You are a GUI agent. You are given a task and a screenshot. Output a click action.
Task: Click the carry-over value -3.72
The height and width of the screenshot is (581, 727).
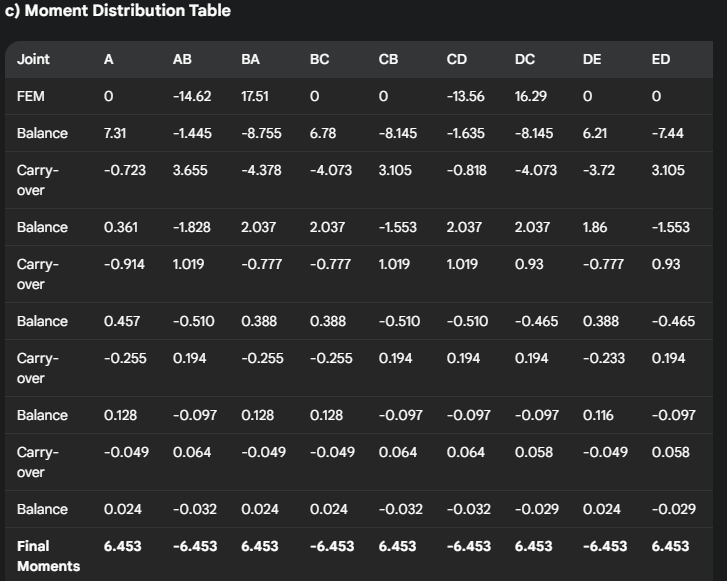(x=600, y=170)
